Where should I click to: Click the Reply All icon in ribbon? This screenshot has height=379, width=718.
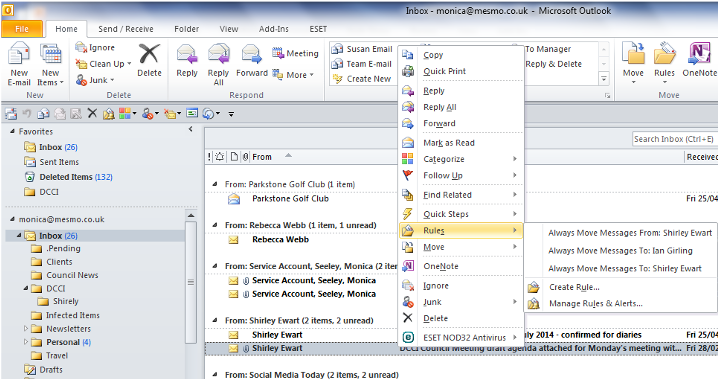tap(218, 54)
